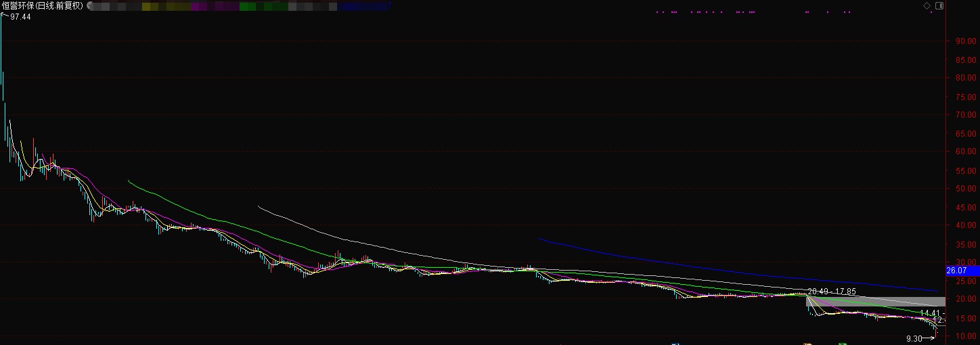Click the 50.00 axis label
The height and width of the screenshot is (345, 980).
(965, 188)
